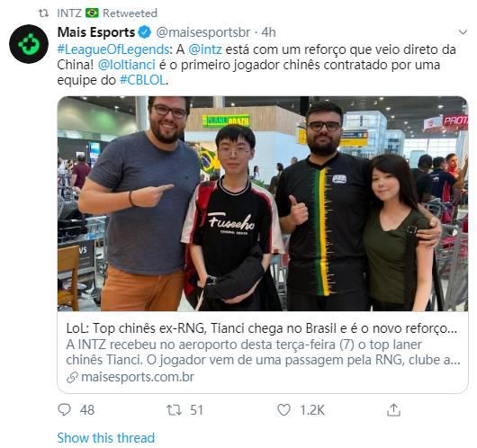
Task: Click the verified badge beside Mais Esports
Action: pyautogui.click(x=145, y=32)
